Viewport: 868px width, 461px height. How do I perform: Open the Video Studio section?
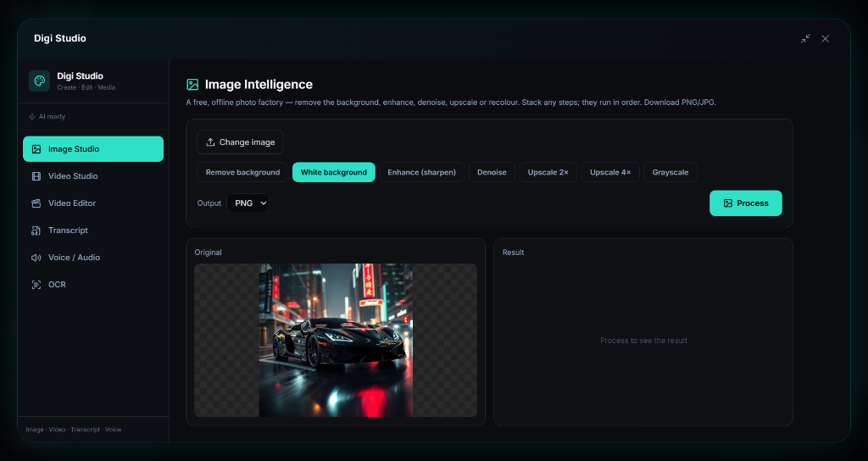click(x=93, y=176)
